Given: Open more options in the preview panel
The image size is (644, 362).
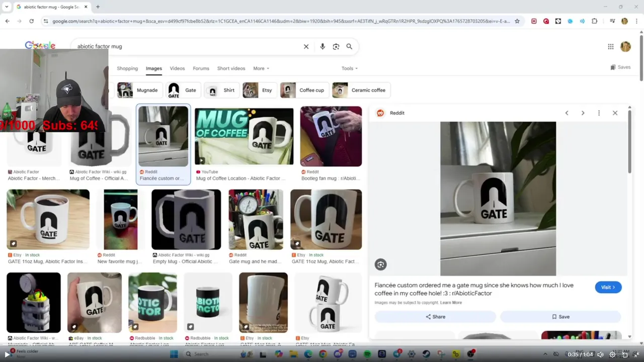Looking at the screenshot, I should (599, 113).
